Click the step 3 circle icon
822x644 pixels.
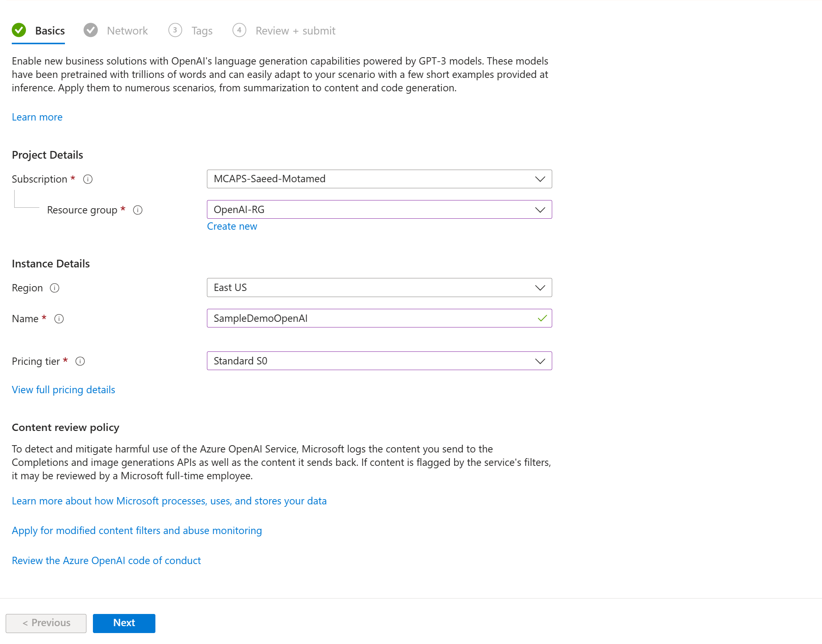pos(175,30)
